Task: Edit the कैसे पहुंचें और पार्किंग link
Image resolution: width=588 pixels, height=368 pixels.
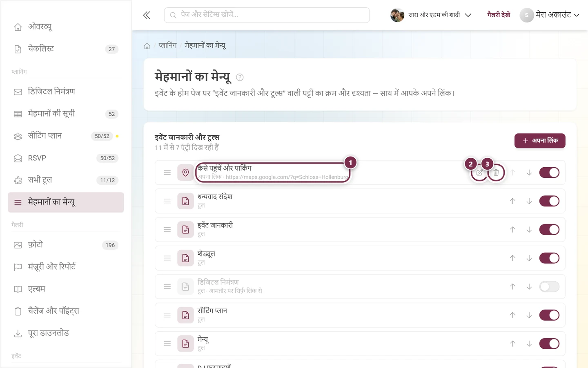Action: click(479, 173)
